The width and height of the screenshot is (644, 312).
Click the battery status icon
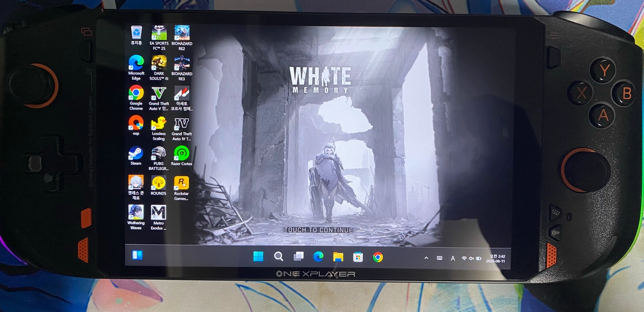(x=479, y=259)
